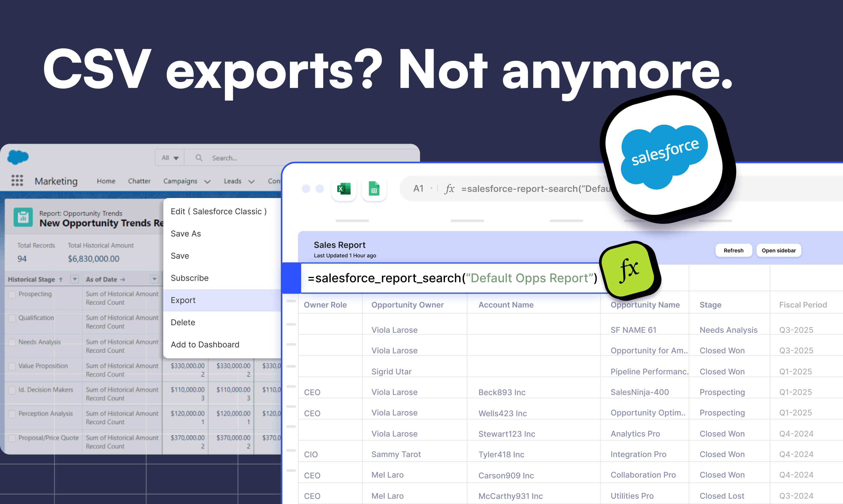Click the Stage column header
The height and width of the screenshot is (504, 843).
pos(710,305)
